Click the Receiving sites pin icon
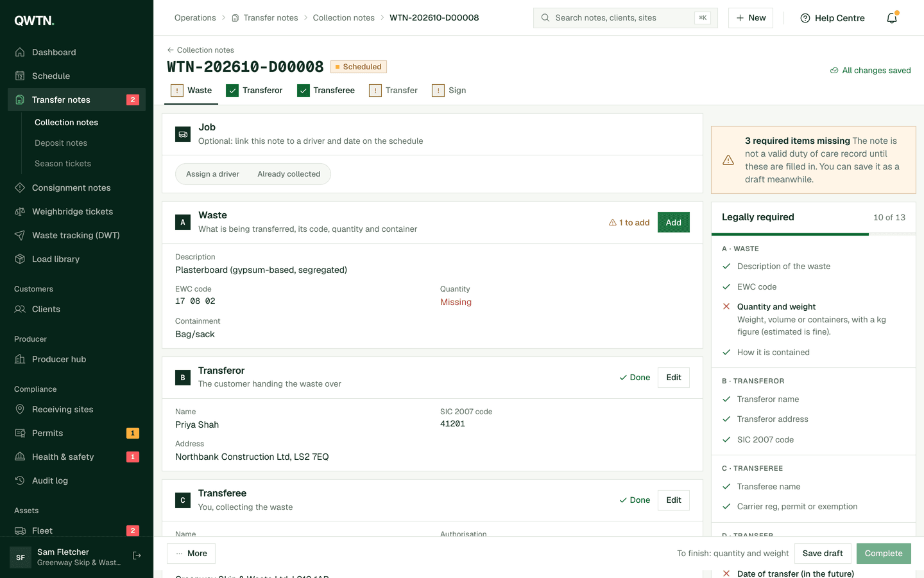Screen dimensions: 924x578 (20, 409)
